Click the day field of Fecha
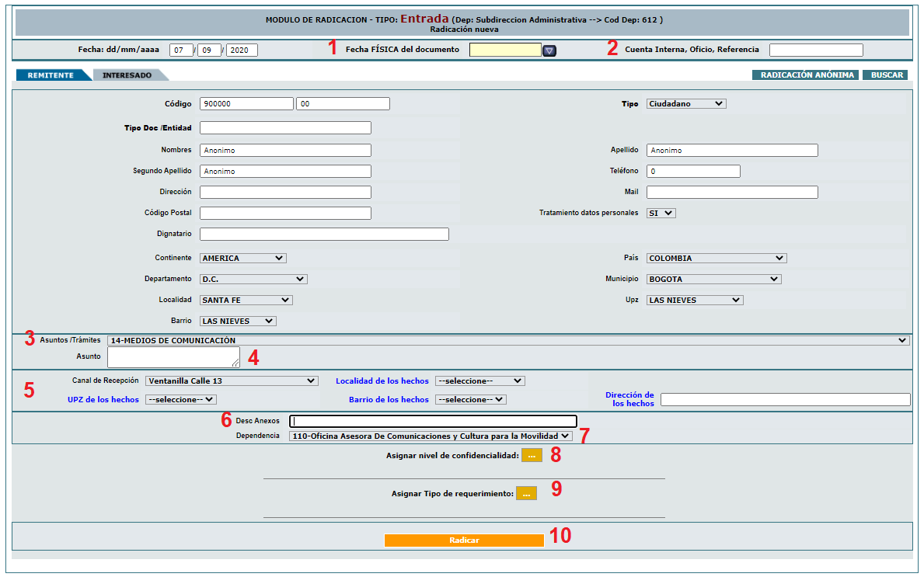This screenshot has width=924, height=577. (181, 50)
